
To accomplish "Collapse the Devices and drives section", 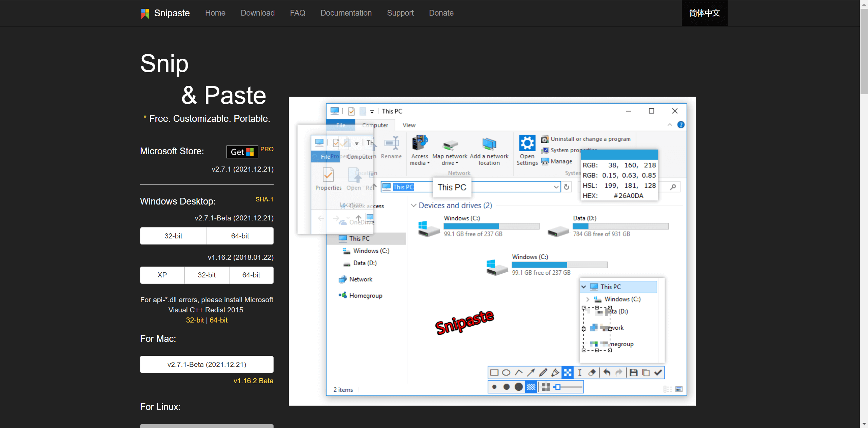I will [413, 206].
